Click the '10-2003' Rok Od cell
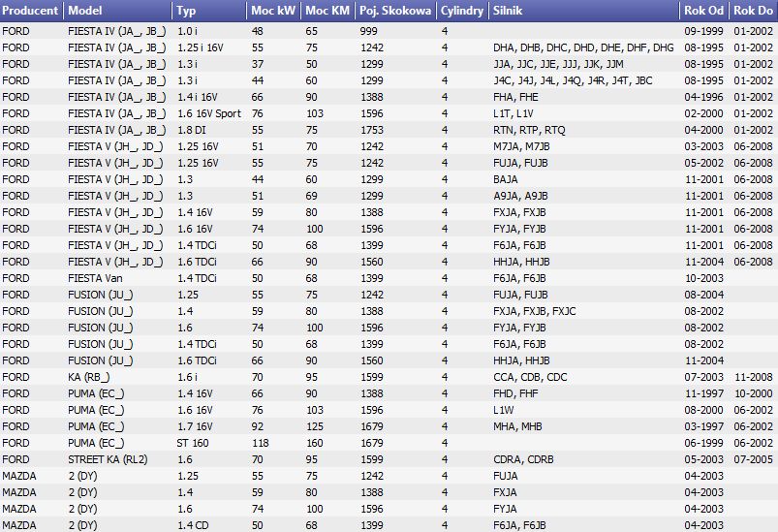 (704, 278)
